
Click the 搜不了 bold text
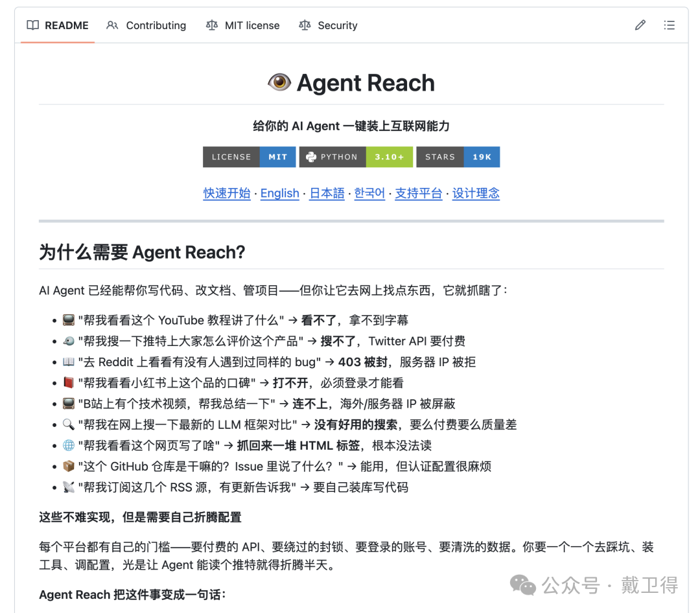tap(338, 341)
